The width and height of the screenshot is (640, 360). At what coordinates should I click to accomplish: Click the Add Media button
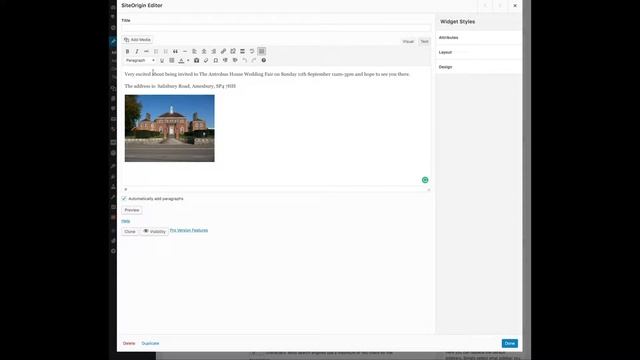point(138,40)
